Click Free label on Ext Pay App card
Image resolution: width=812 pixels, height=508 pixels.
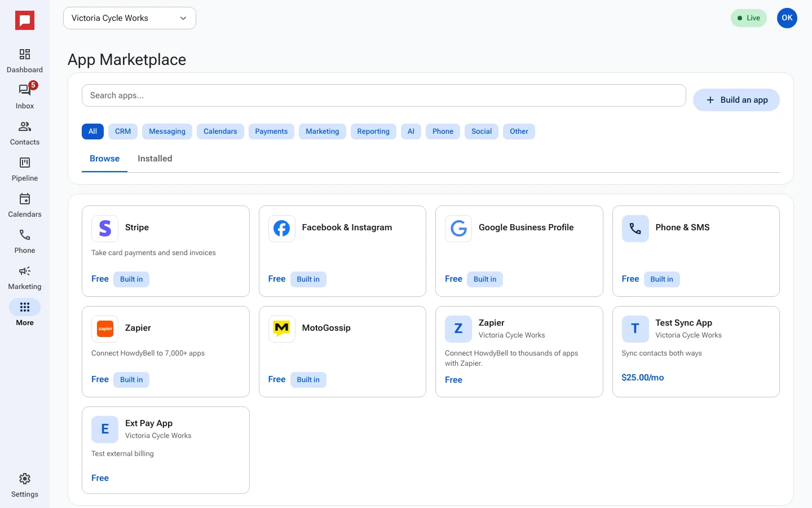100,478
